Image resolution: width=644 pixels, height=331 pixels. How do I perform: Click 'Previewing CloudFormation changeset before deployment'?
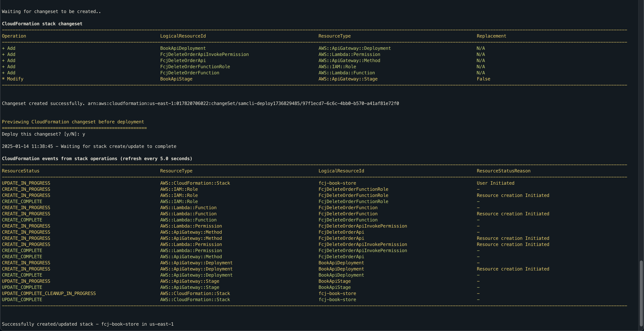coord(73,122)
